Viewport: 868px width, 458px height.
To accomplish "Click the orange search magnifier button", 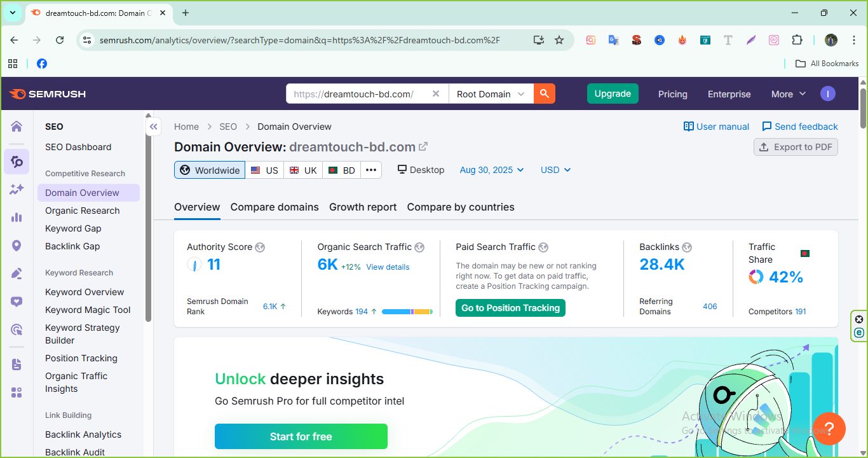I will point(544,94).
